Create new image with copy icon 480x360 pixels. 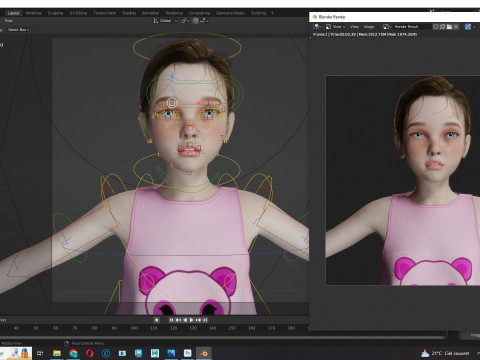(x=442, y=27)
